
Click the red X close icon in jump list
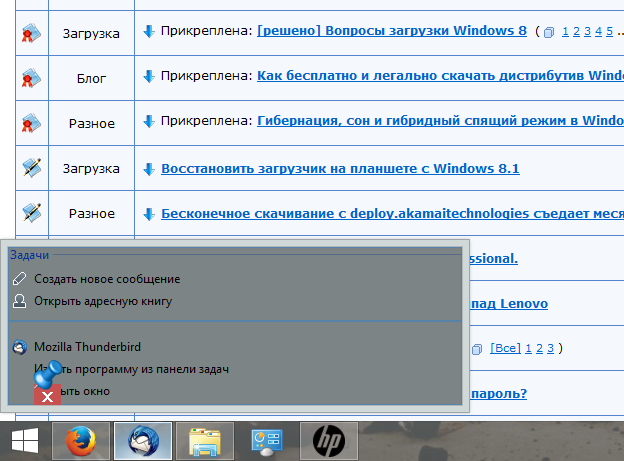coord(47,396)
